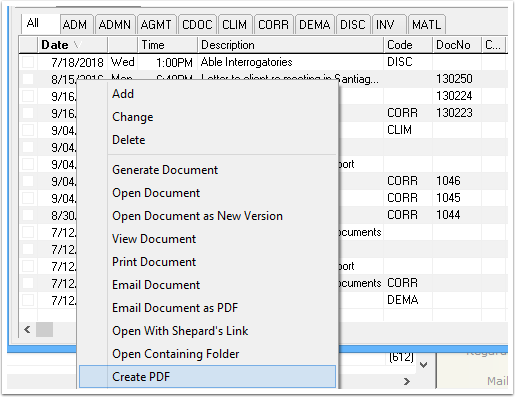Click the down chevron near (612)
Image resolution: width=515 pixels, height=397 pixels.
[x=424, y=365]
